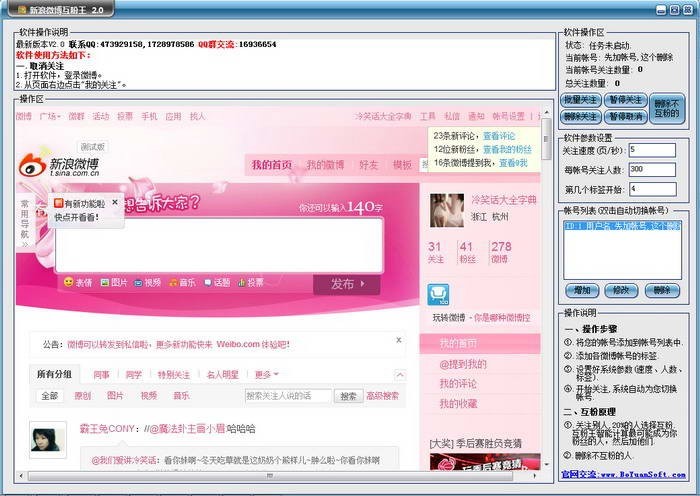Screen dimensions: 700x496
Task: Click the 批量关注 button
Action: 580,100
